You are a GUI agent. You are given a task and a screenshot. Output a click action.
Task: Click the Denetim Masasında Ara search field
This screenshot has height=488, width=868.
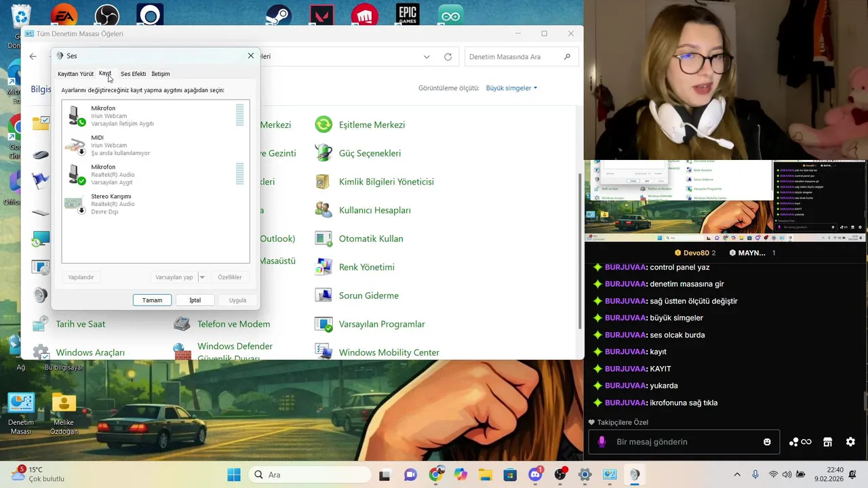coord(521,57)
